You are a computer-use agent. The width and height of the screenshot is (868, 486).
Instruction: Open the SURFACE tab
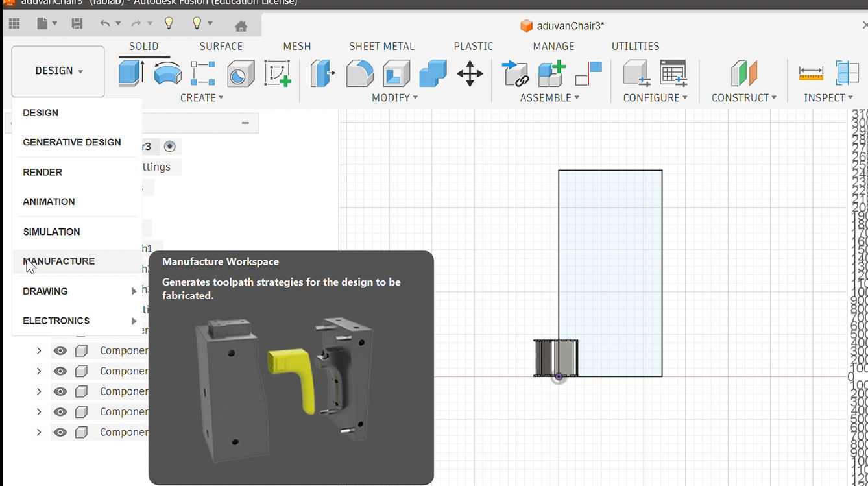click(221, 46)
